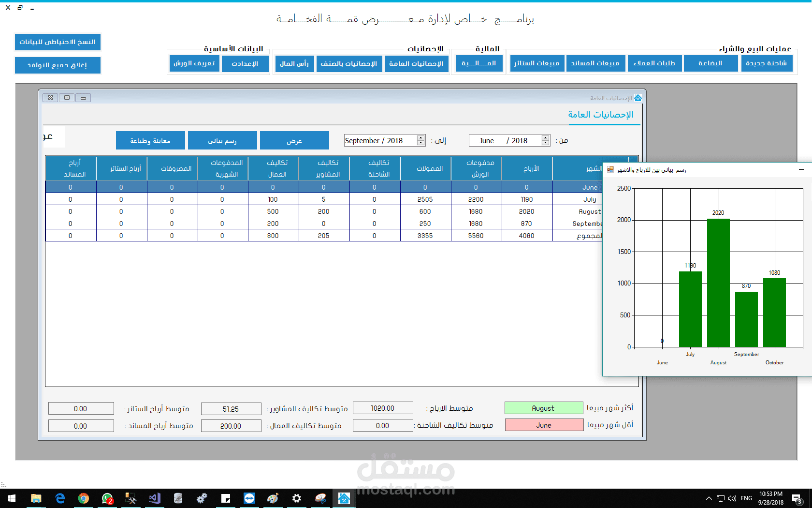The width and height of the screenshot is (812, 508).
Task: Click the October bar in the chart
Action: (774, 313)
